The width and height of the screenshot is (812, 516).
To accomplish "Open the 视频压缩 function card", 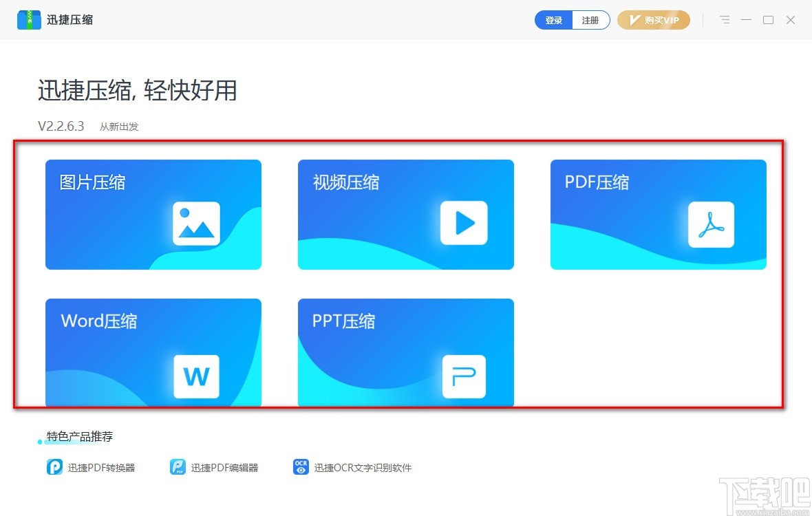I will click(405, 214).
